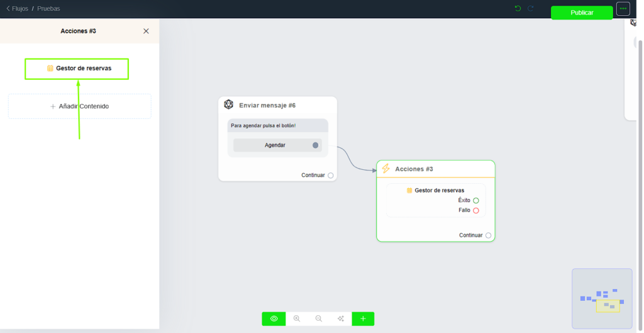Viewport: 644px width, 333px height.
Task: Click the redo arrow icon
Action: click(530, 9)
